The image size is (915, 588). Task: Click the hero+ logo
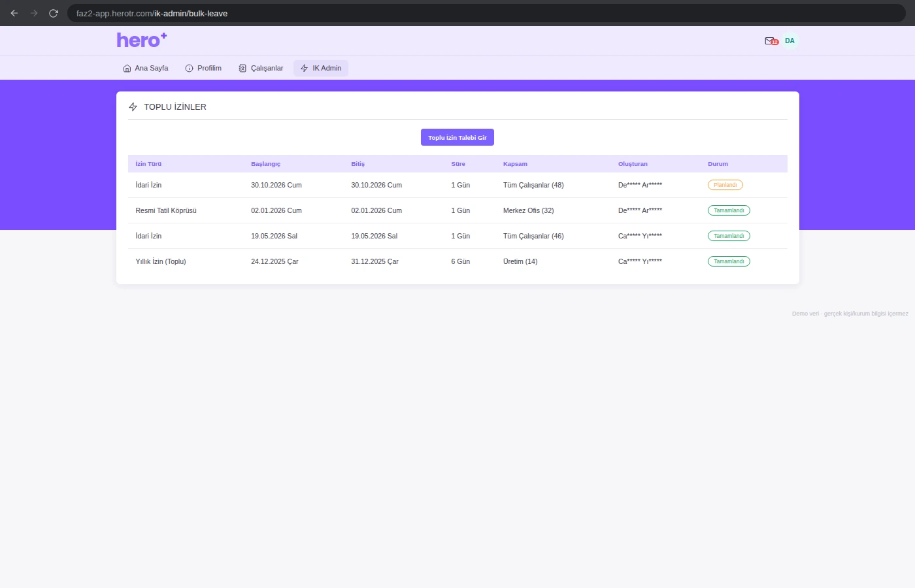tap(142, 41)
